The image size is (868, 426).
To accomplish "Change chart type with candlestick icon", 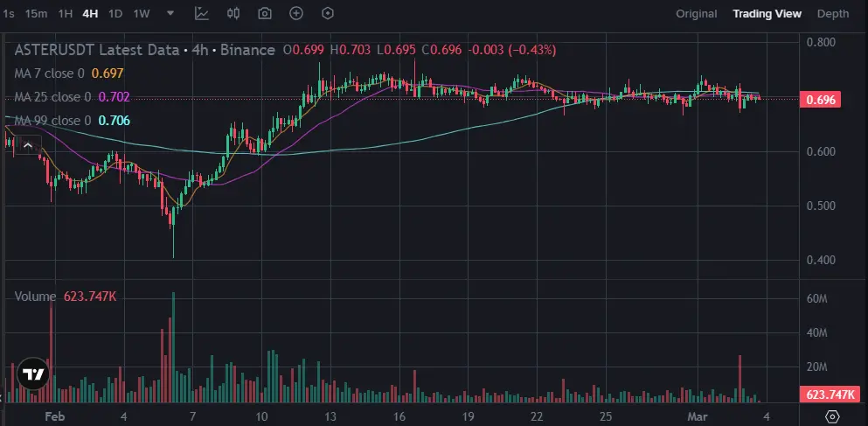I will (233, 13).
